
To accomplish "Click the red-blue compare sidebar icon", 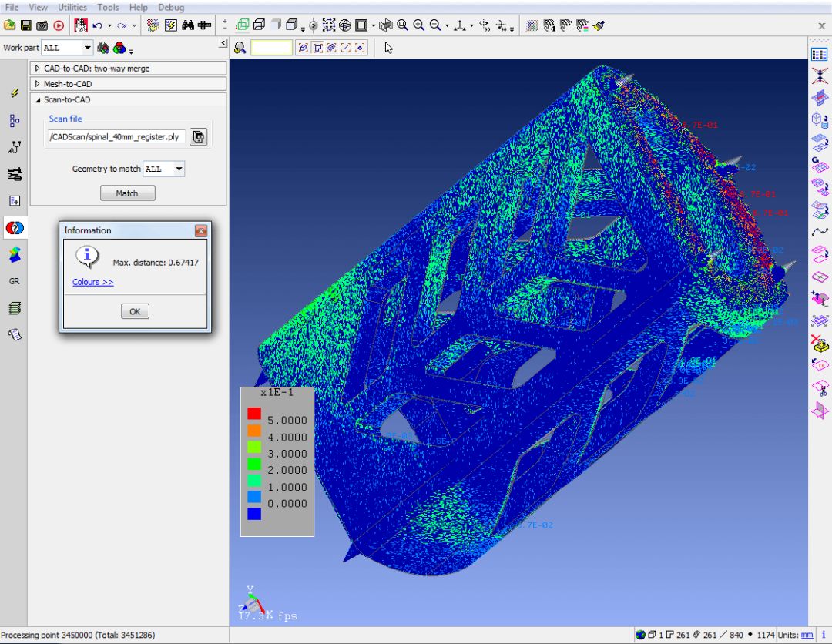I will click(15, 228).
